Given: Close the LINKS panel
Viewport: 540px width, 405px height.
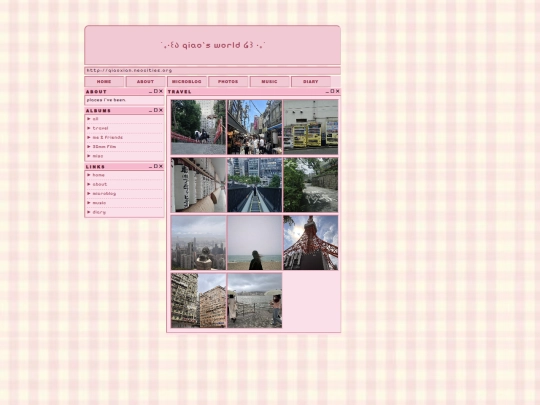Looking at the screenshot, I should 161,166.
